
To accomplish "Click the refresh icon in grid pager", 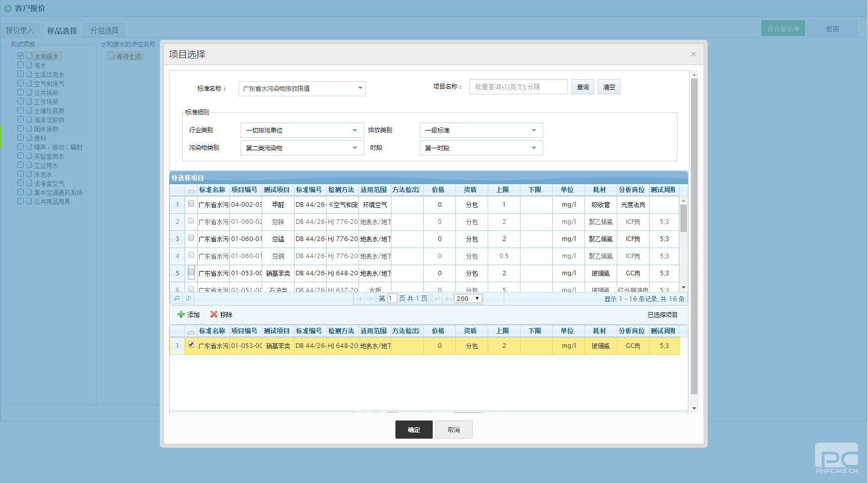I will (188, 298).
